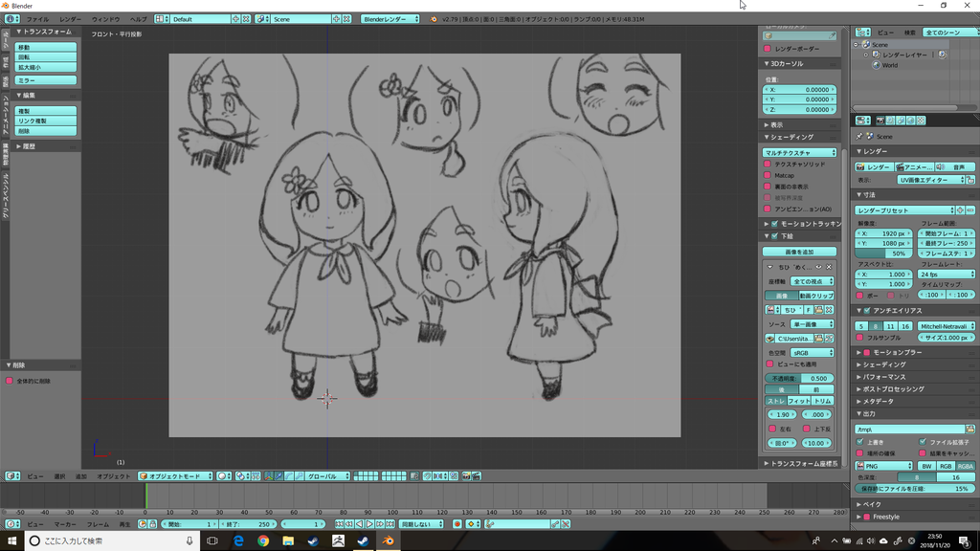Toggle background image visibility eye icon
Viewport: 980px width, 551px height.
tap(819, 267)
